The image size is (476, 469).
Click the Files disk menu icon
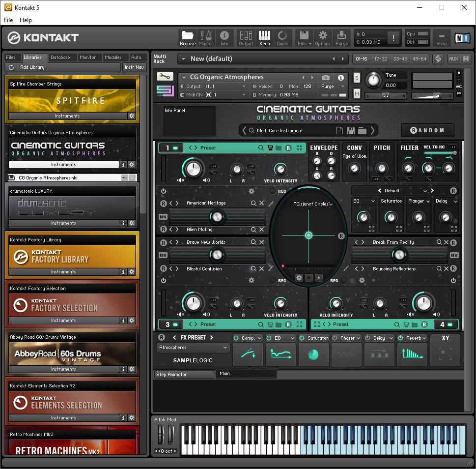[304, 38]
